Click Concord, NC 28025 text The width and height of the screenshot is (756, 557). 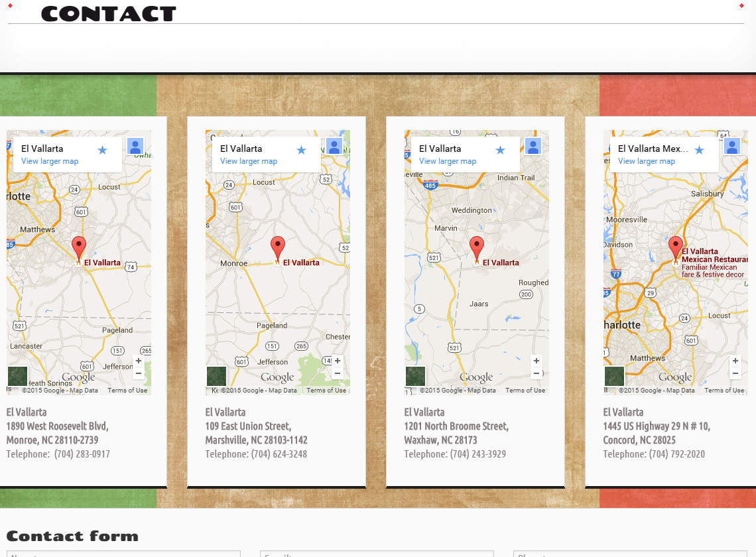tap(639, 440)
